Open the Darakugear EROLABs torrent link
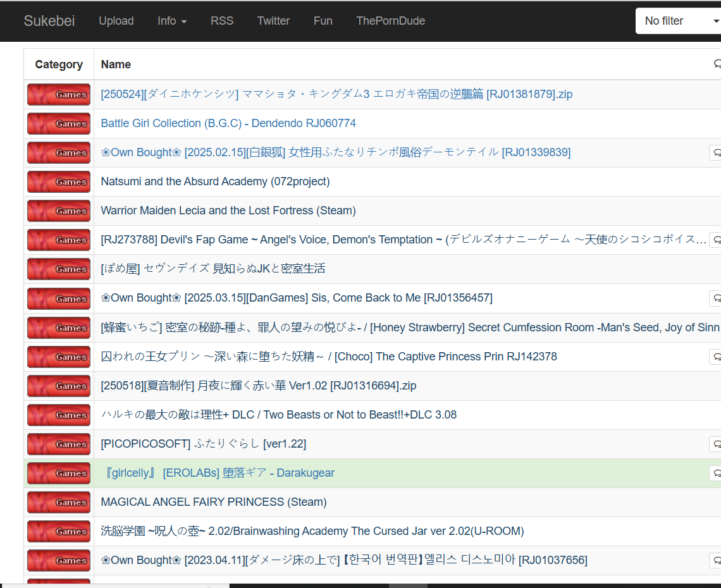 pos(219,472)
